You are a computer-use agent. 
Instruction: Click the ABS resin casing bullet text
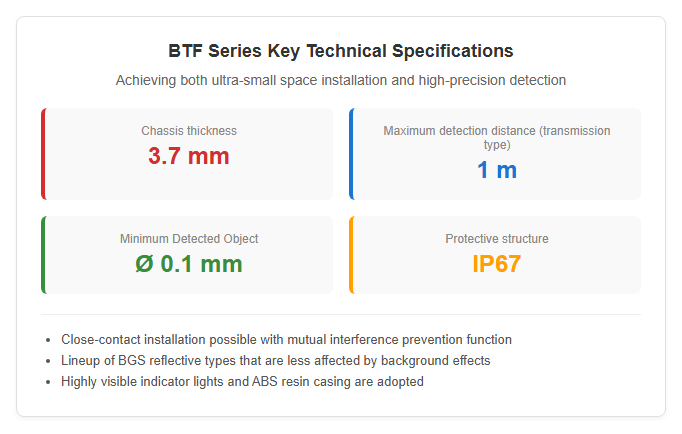pyautogui.click(x=242, y=381)
